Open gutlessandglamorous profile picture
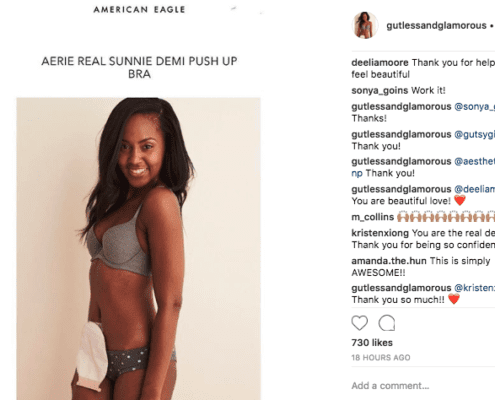This screenshot has width=495, height=400. pos(365,25)
